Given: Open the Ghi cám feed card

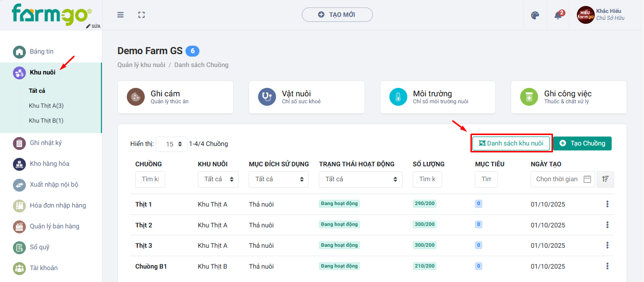Looking at the screenshot, I should (x=175, y=97).
